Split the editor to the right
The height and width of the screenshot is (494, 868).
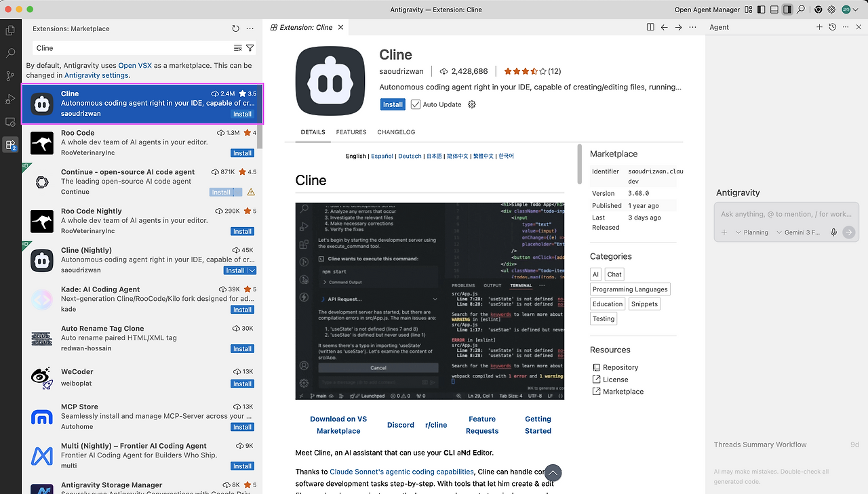coord(650,27)
